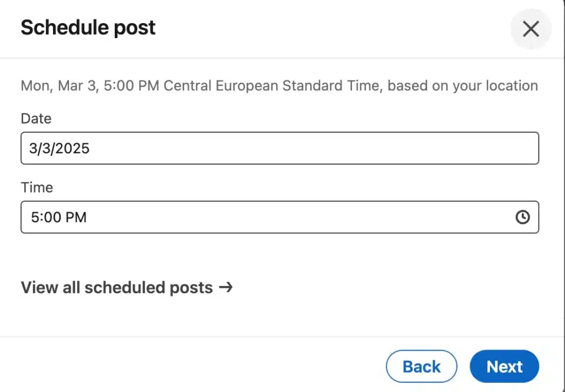Open the clock icon time picker
This screenshot has width=565, height=392.
pyautogui.click(x=523, y=217)
